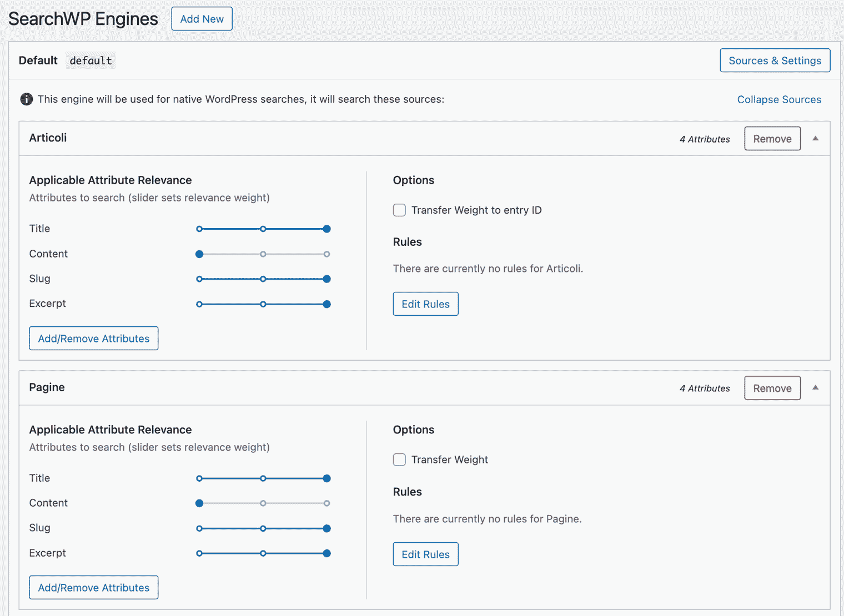Open Sources & Settings
Screen dimensions: 844x616
(x=775, y=60)
